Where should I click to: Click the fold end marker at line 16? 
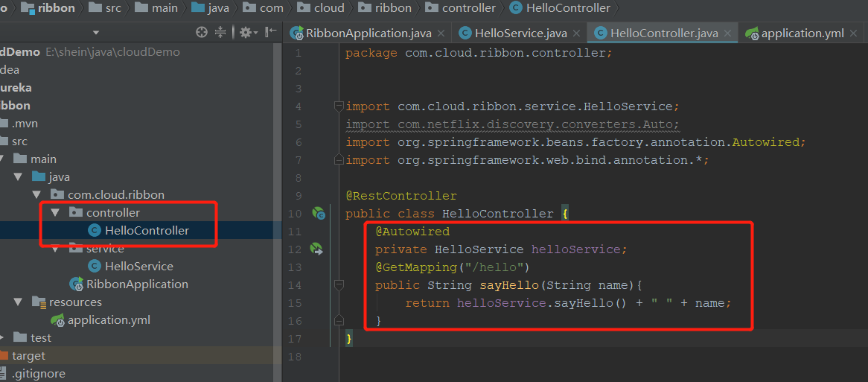[339, 321]
